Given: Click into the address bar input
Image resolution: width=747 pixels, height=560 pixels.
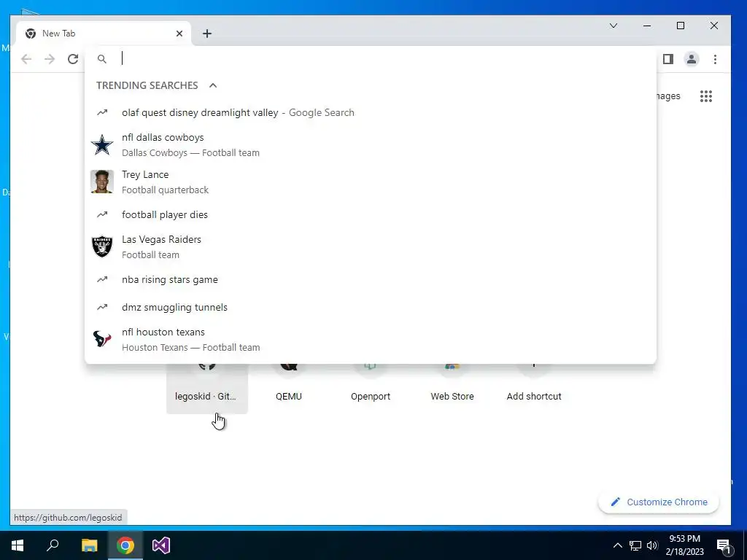Looking at the screenshot, I should click(386, 59).
